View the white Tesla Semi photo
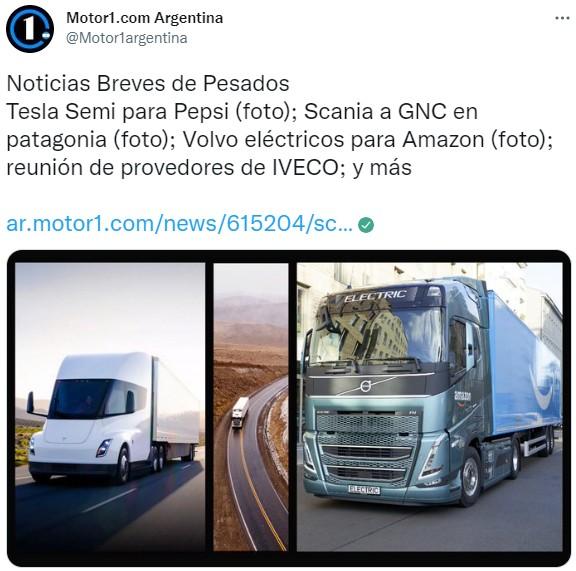The width and height of the screenshot is (576, 571). tap(110, 407)
